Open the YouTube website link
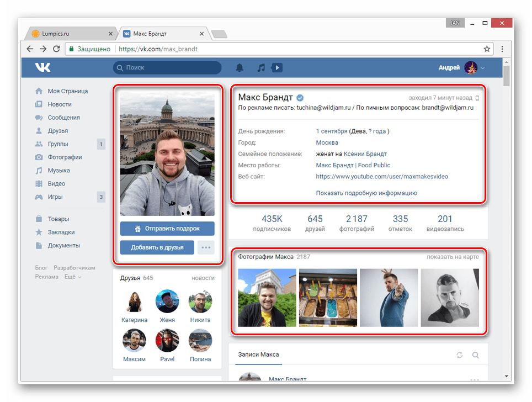This screenshot has width=532, height=402. pos(382,177)
